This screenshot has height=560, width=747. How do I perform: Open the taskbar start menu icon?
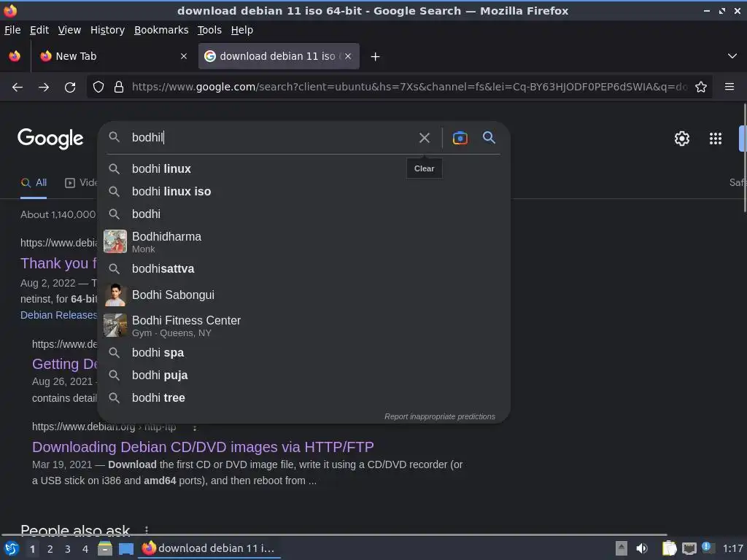[12, 548]
